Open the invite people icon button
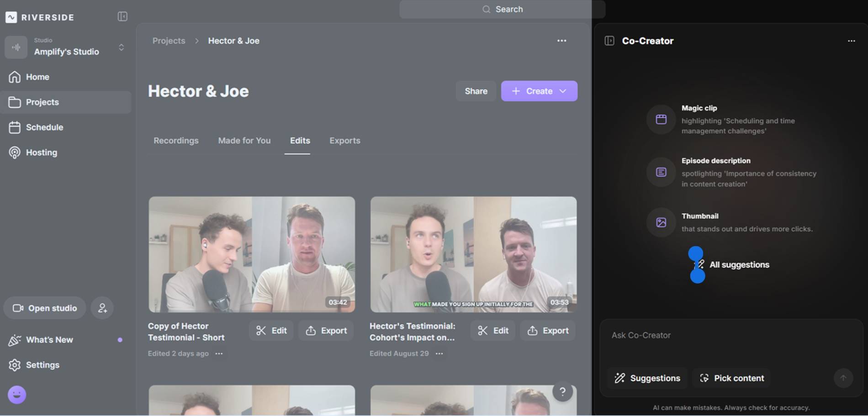 coord(102,308)
